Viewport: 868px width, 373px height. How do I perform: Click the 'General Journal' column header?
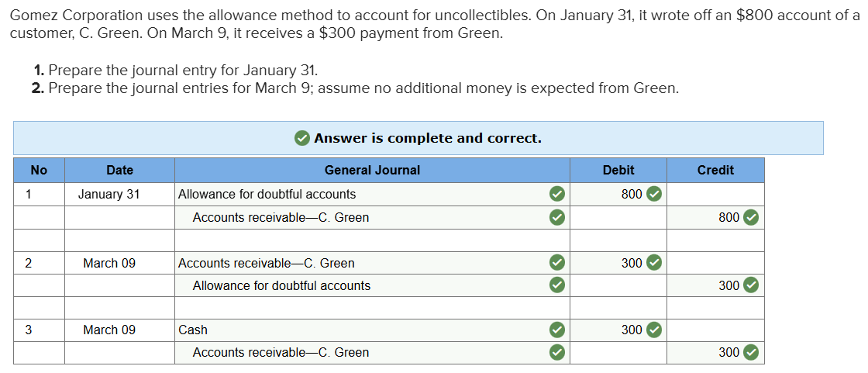point(372,170)
